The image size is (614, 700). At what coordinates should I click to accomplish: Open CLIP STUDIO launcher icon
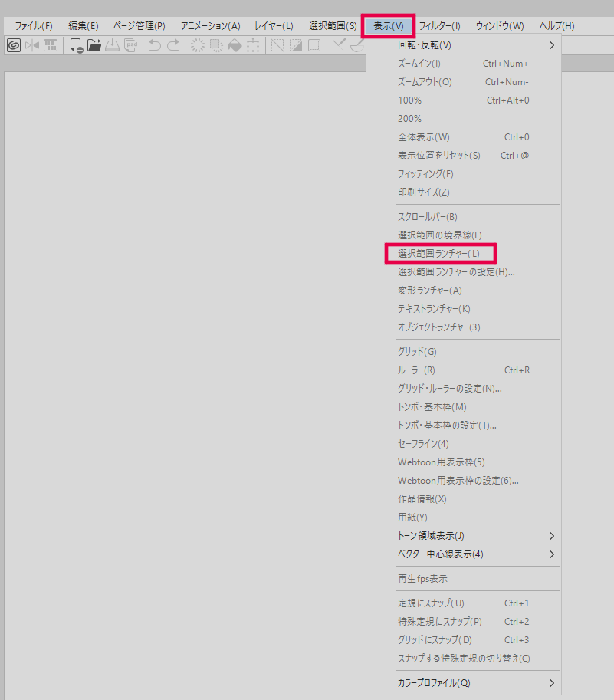(x=14, y=45)
